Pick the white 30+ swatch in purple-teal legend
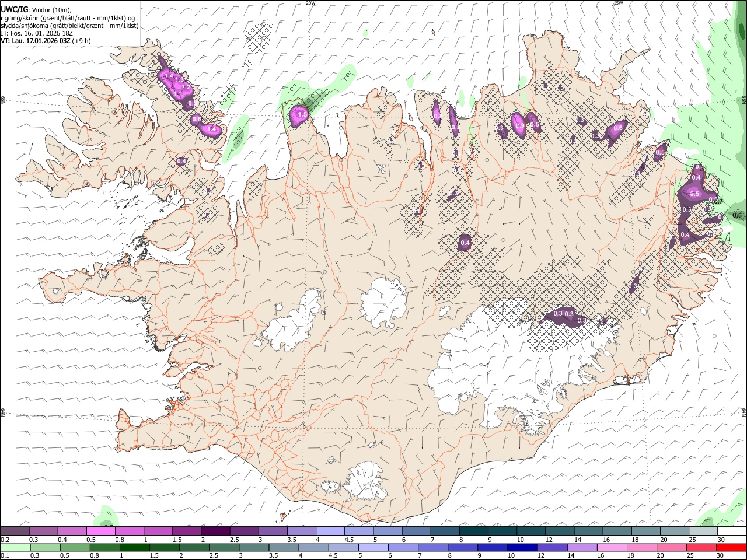The image size is (747, 560). click(732, 531)
